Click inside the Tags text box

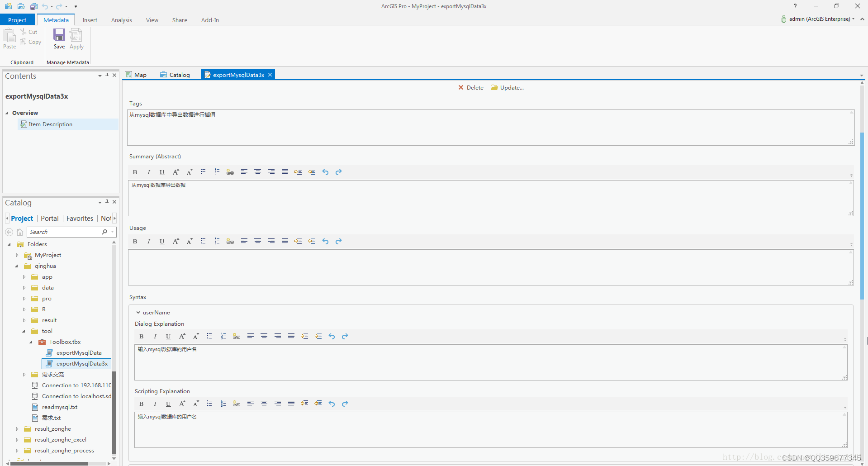[491, 128]
